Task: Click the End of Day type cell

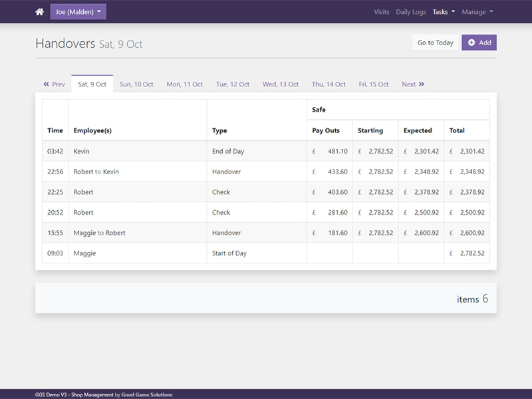Action: click(x=257, y=152)
